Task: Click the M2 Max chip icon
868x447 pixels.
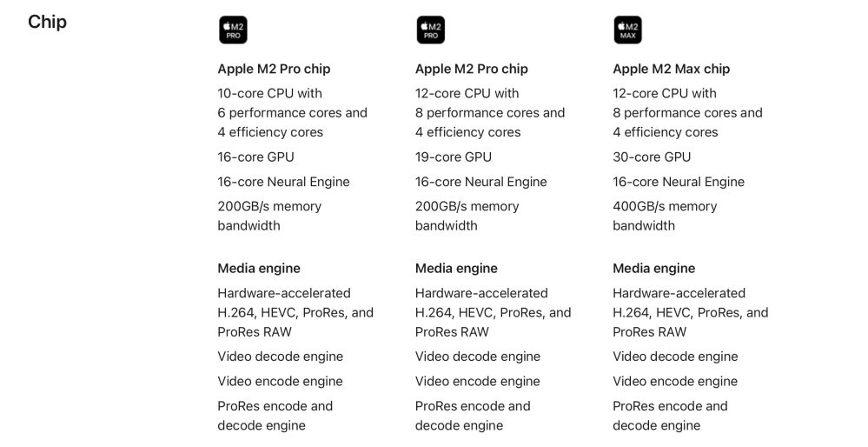Action: 627,30
